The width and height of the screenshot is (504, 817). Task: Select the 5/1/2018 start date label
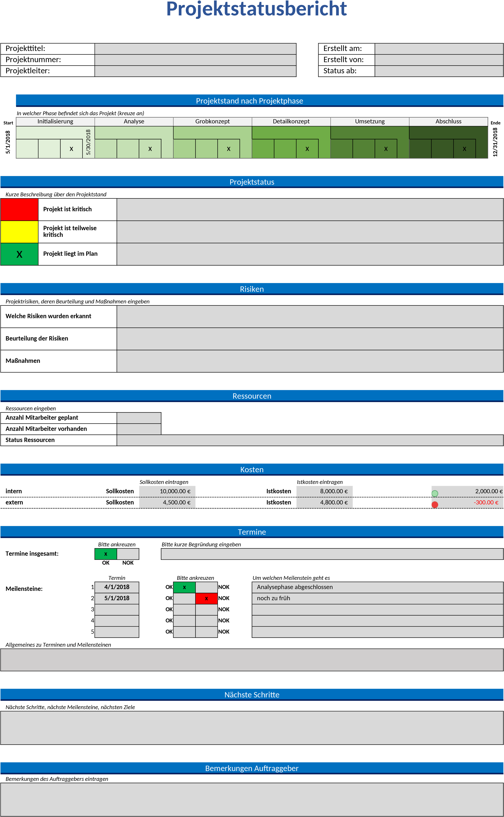pos(8,142)
